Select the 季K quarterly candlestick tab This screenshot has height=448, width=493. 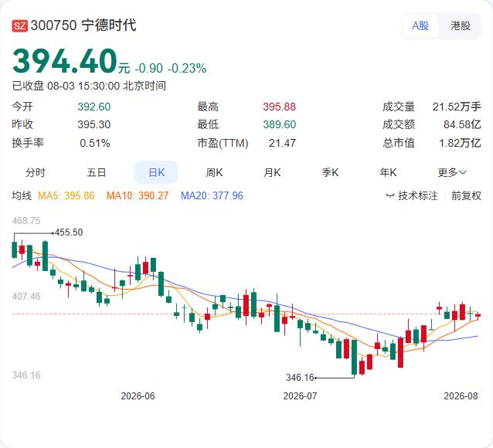pyautogui.click(x=330, y=172)
